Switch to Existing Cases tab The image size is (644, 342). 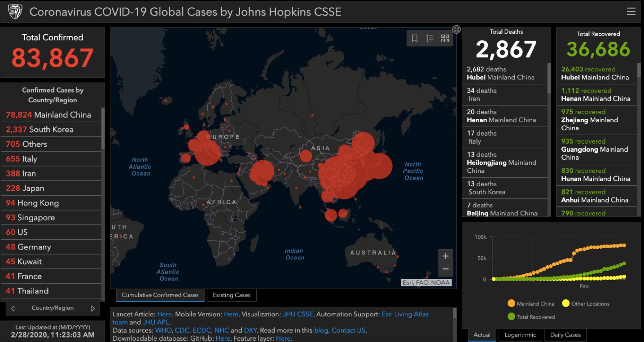coord(232,295)
